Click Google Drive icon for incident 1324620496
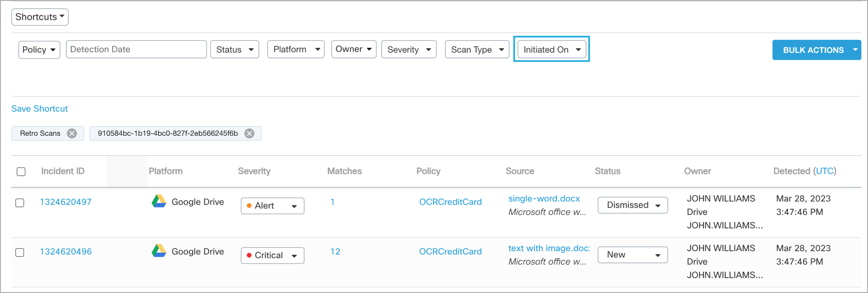 (x=159, y=251)
